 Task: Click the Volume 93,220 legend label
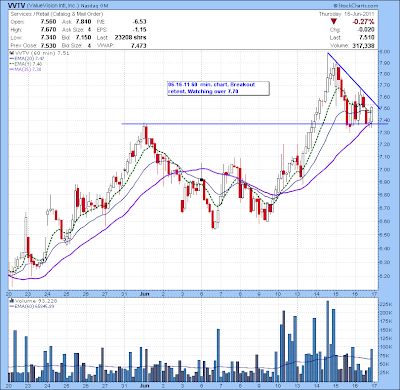click(33, 301)
